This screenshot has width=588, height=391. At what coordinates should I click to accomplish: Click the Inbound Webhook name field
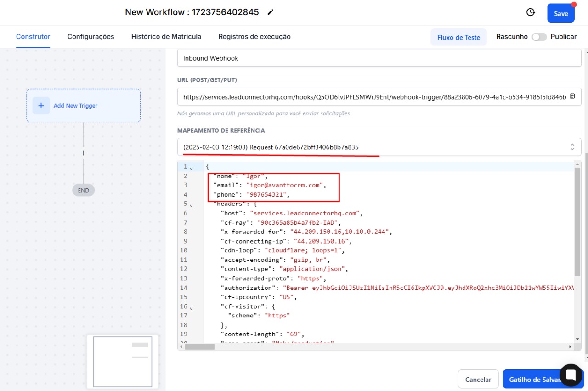tap(379, 58)
